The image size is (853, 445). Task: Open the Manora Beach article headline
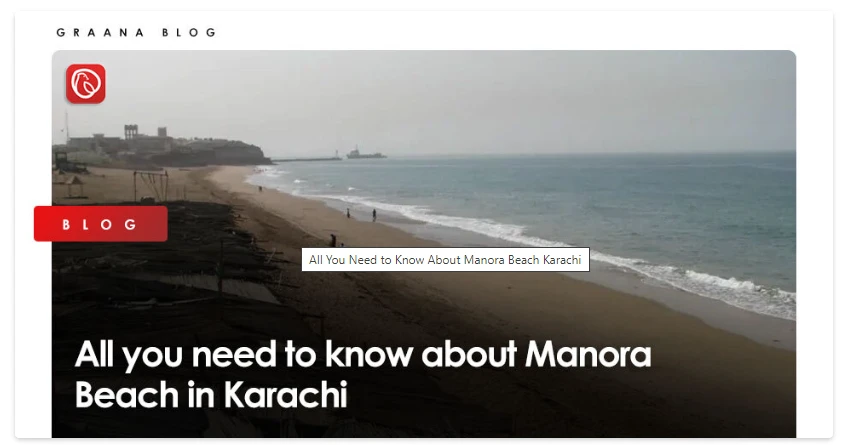[x=363, y=374]
